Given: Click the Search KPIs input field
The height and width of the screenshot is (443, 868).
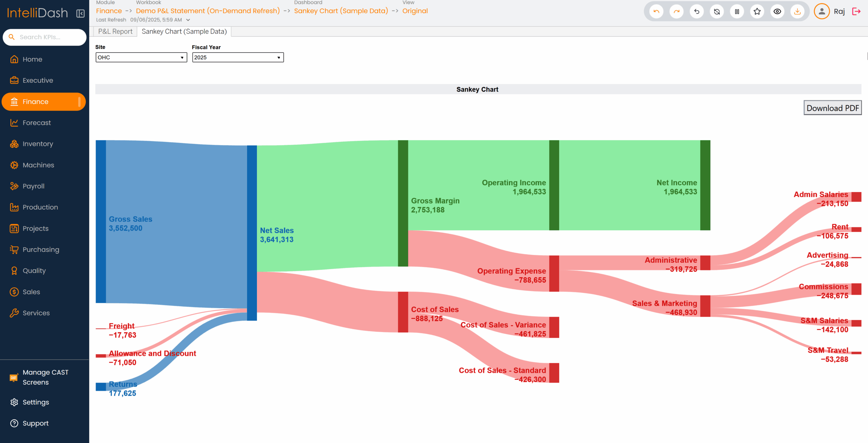Looking at the screenshot, I should [49, 37].
